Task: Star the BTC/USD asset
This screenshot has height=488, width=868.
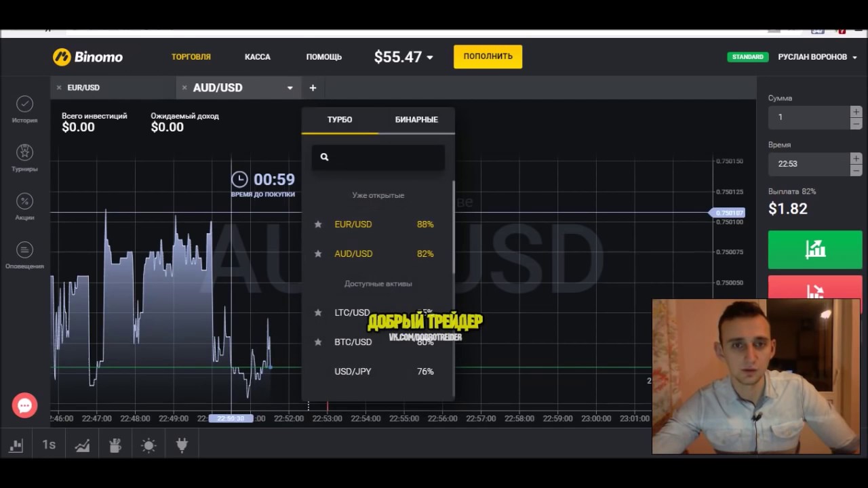Action: 318,342
